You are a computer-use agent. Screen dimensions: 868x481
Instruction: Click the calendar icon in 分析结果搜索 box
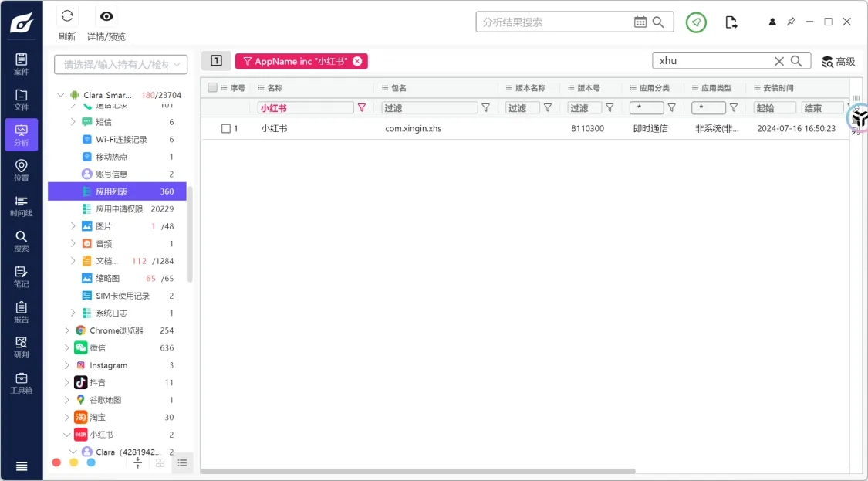point(640,22)
